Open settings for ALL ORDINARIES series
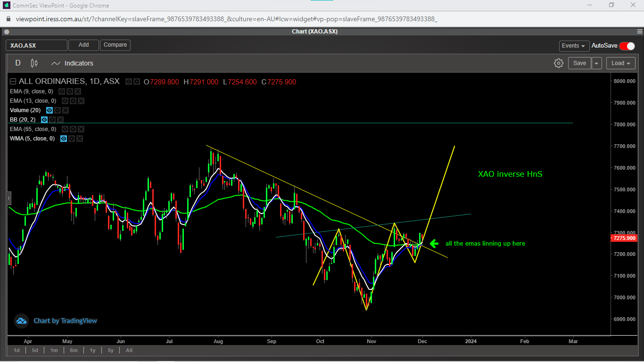Screen dimensions: 644x362 pos(137,82)
